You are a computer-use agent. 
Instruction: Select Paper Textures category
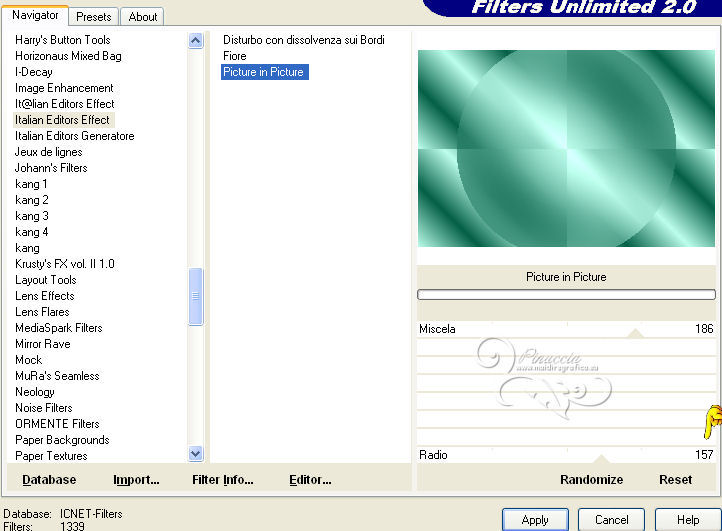point(51,456)
